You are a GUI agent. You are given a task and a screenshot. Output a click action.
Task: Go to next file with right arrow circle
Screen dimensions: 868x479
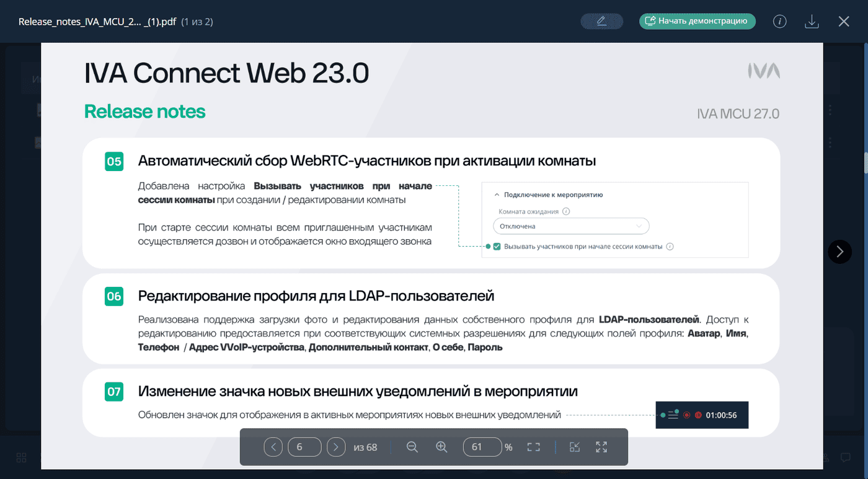839,252
